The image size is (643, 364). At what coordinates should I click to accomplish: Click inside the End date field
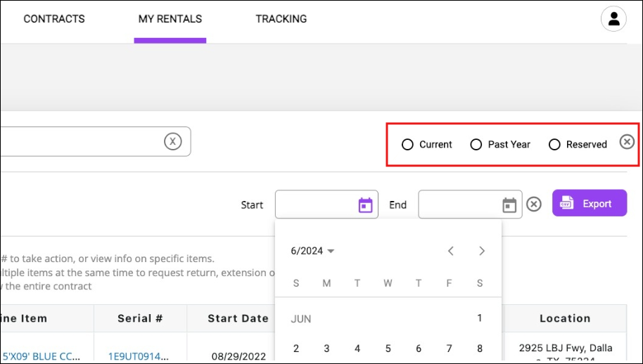(459, 204)
